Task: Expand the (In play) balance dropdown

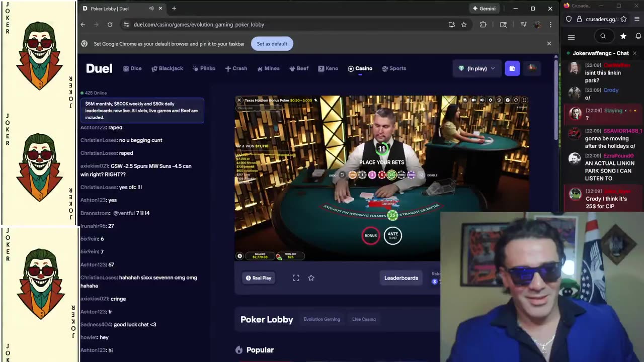Action: [x=476, y=68]
